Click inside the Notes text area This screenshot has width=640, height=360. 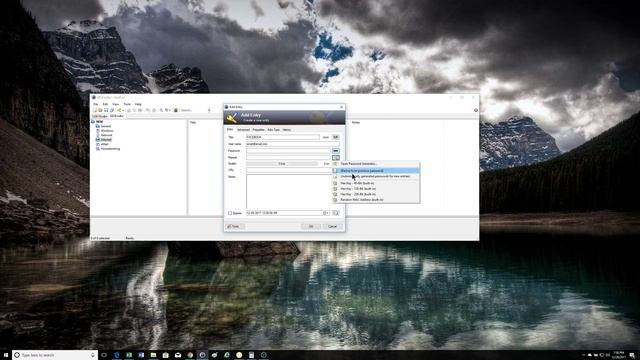point(289,191)
